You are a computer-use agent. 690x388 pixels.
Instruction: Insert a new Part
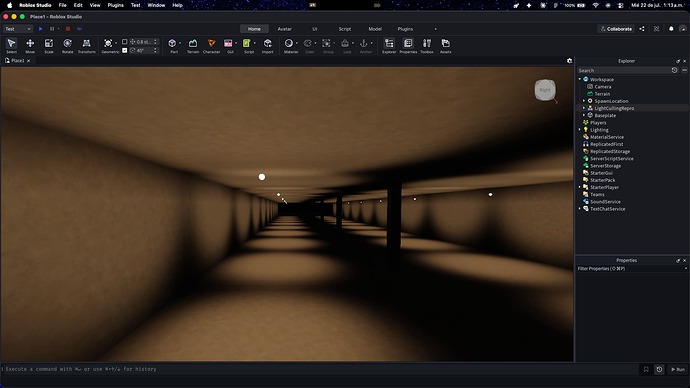172,43
